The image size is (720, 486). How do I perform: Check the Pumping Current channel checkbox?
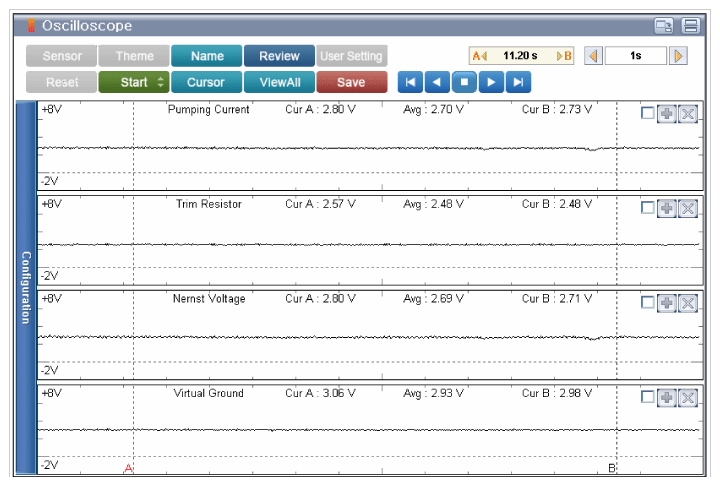click(x=648, y=113)
